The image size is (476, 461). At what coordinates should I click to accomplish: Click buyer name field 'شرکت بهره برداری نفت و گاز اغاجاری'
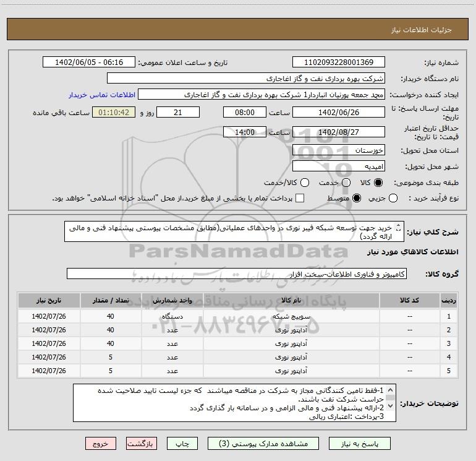246,79
